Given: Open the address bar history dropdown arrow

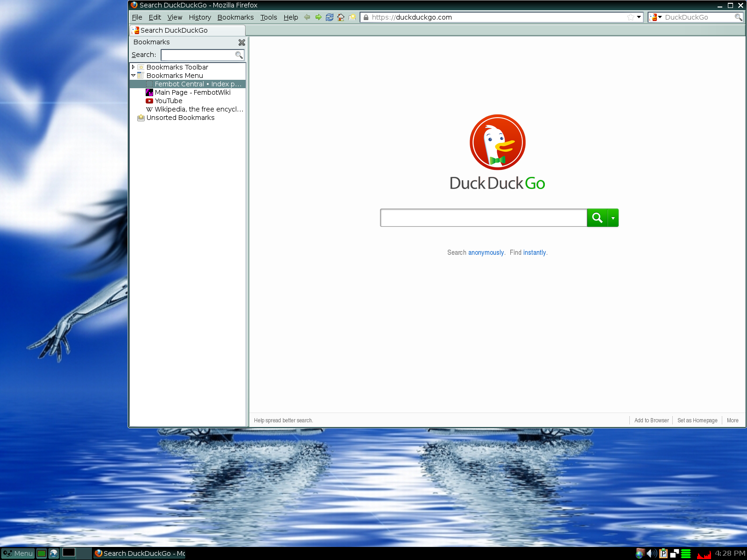Looking at the screenshot, I should [639, 17].
